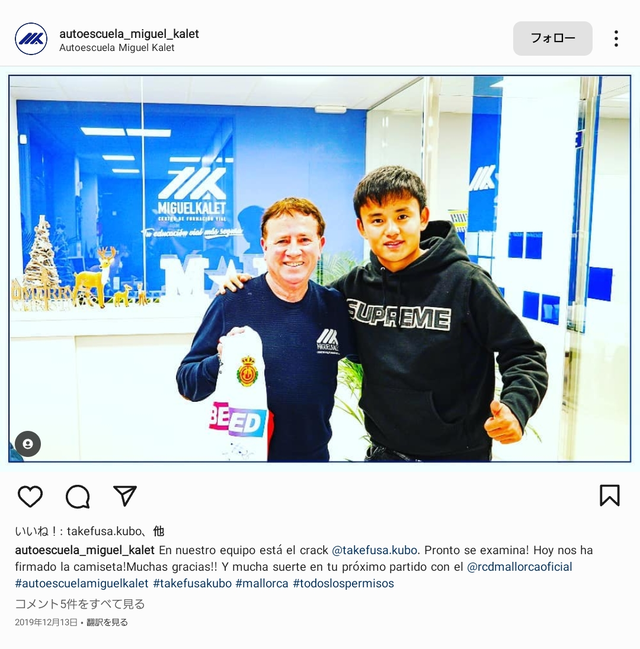Open hashtag #mallorca
640x649 pixels.
tap(262, 583)
